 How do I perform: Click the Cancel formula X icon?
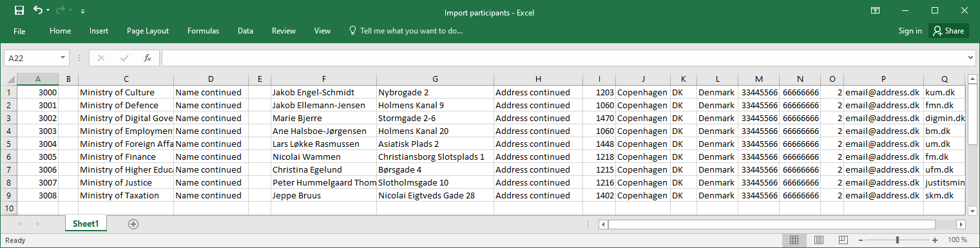pos(101,58)
